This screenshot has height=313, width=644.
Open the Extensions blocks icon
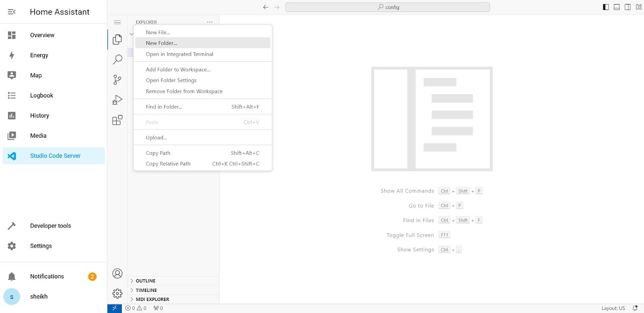coord(117,120)
